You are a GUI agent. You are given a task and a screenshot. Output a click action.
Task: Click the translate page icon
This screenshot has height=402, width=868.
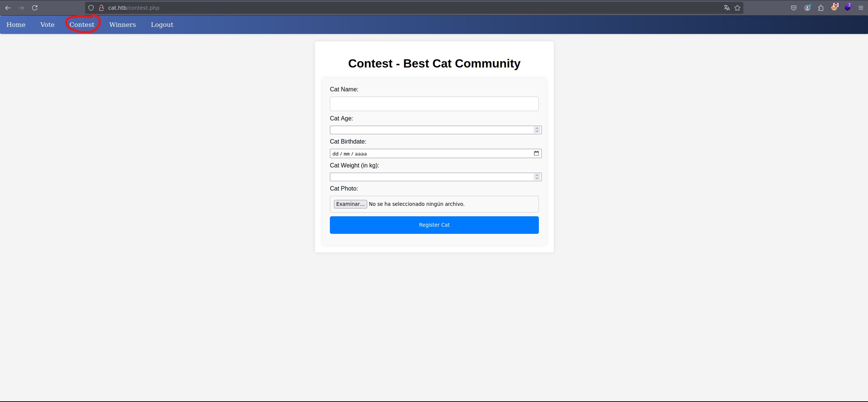727,8
